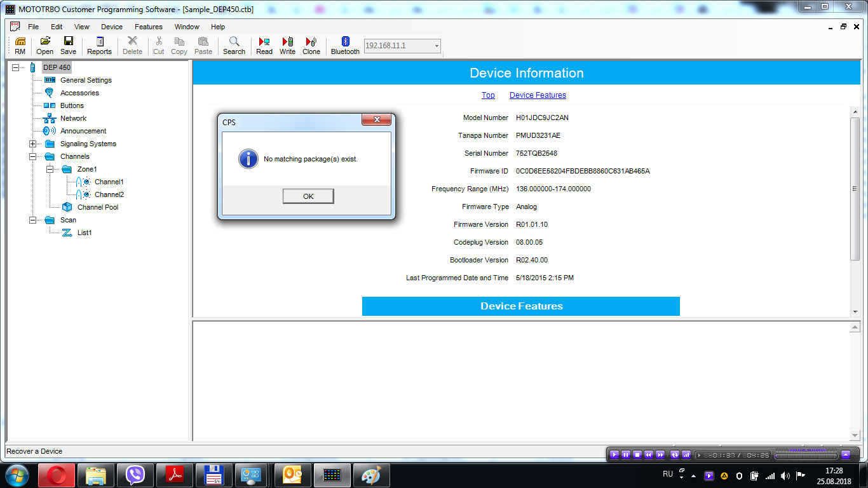Select Announcement node in the tree

[x=83, y=131]
